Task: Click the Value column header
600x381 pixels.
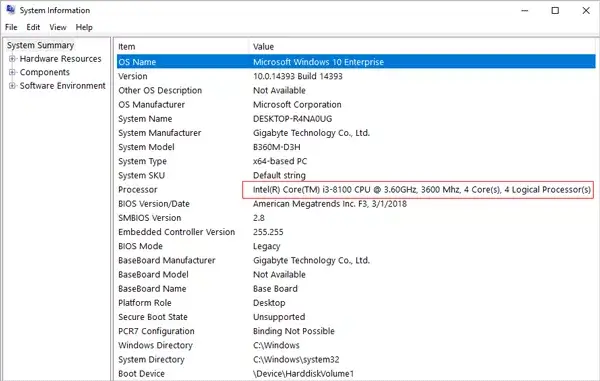Action: (x=263, y=47)
